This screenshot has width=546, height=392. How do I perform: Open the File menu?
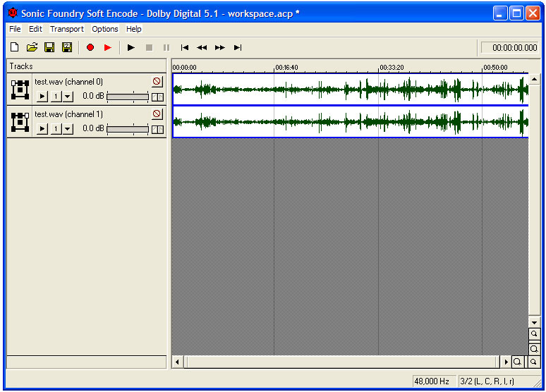tap(15, 29)
